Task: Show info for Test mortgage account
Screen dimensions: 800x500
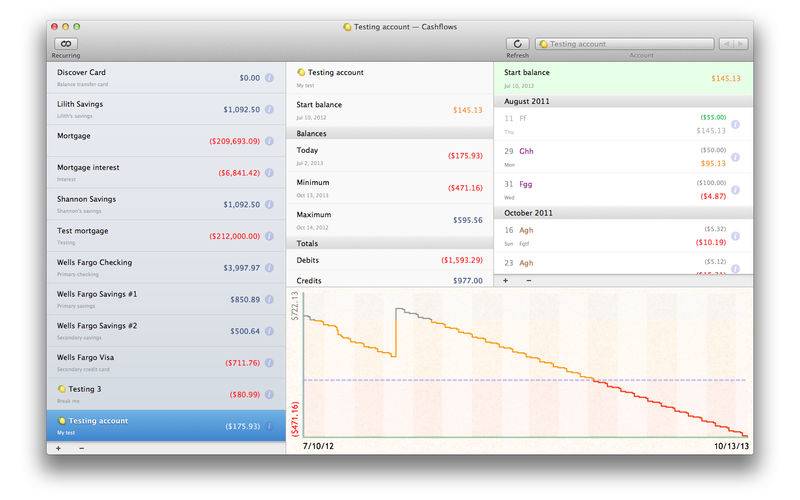Action: pos(269,236)
